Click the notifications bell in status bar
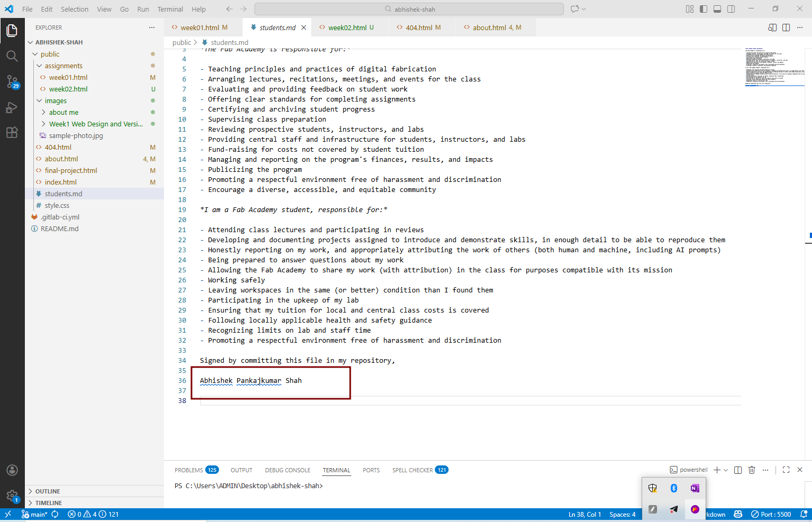Screen dimensions: 812x522 804,514
